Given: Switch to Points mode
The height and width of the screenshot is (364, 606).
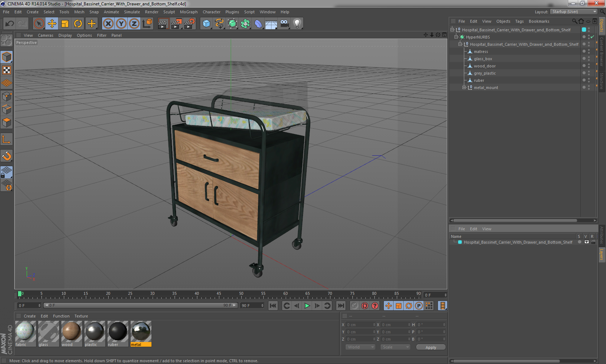Looking at the screenshot, I should pyautogui.click(x=6, y=97).
